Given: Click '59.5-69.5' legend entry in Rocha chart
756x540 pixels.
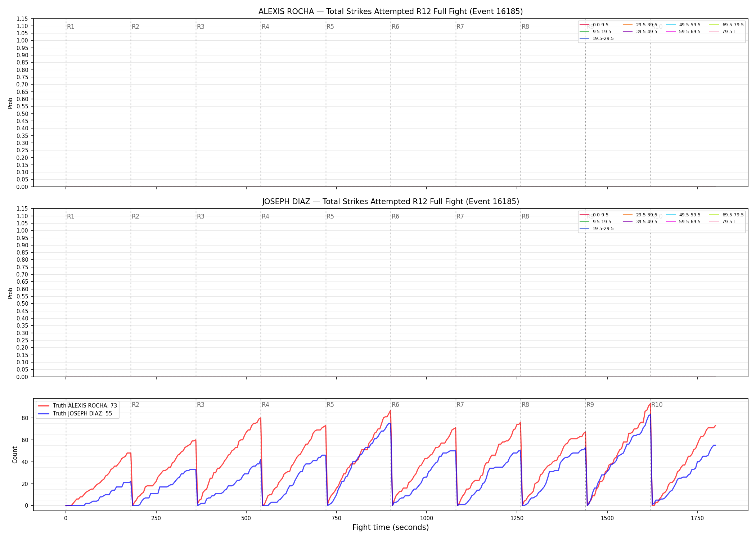Looking at the screenshot, I should 690,32.
